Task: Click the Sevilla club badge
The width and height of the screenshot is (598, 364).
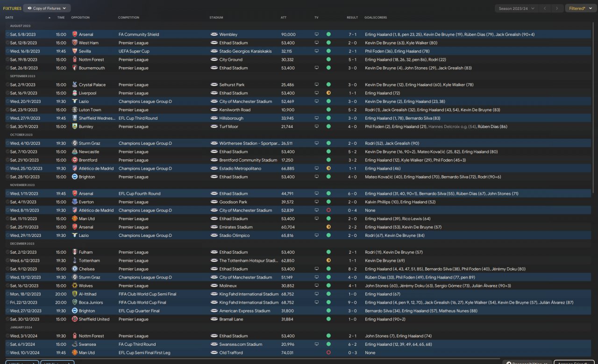Action: pos(75,51)
